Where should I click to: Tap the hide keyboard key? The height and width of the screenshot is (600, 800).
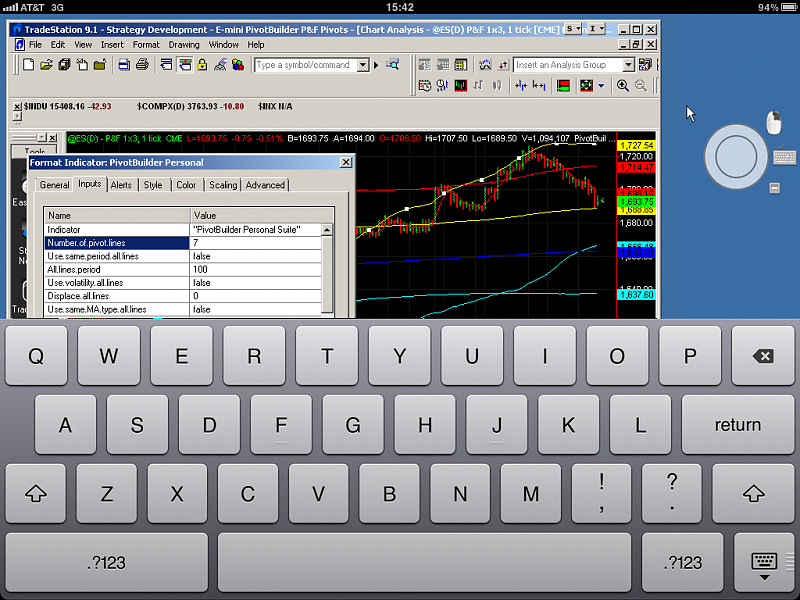pos(764,563)
